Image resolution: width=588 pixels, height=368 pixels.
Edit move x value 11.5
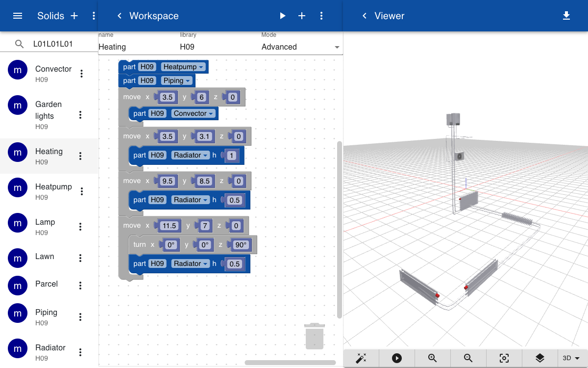point(169,226)
